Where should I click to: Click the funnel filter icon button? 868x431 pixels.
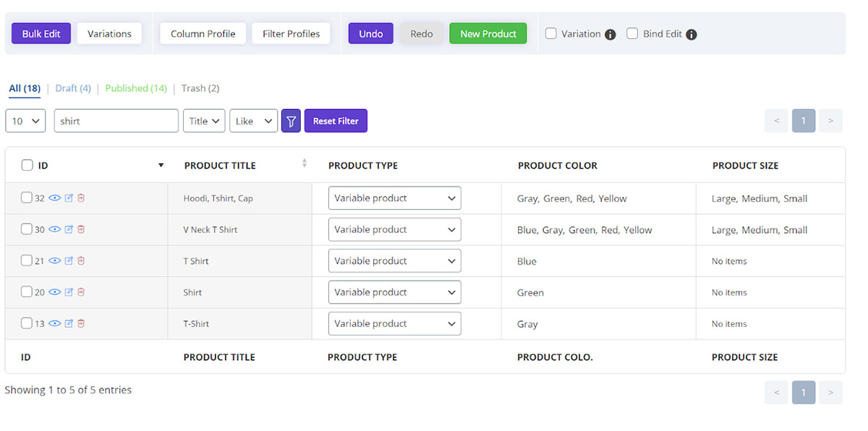[291, 121]
